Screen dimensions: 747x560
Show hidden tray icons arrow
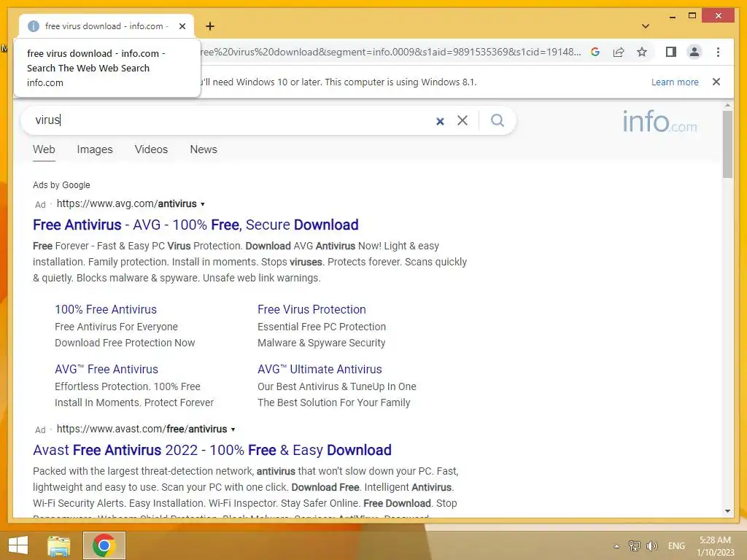tap(616, 546)
